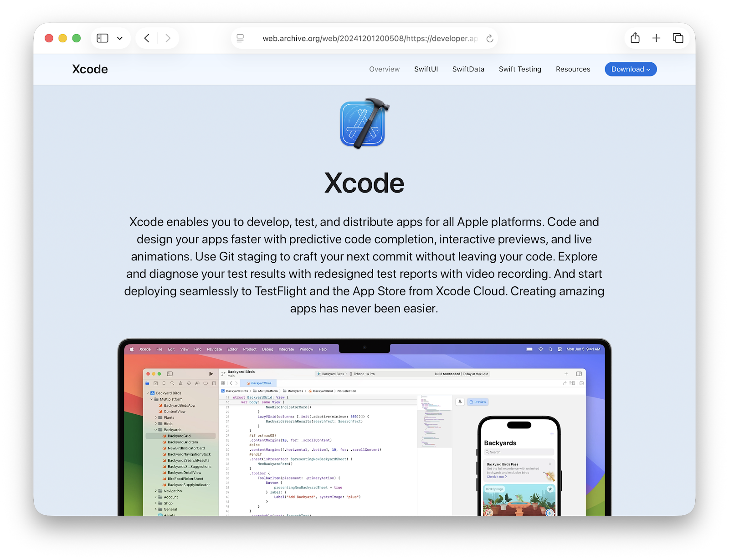Viewport: 729px width, 560px height.
Task: Click the Multiplatform breadcrumb in jump bar
Action: pyautogui.click(x=265, y=391)
